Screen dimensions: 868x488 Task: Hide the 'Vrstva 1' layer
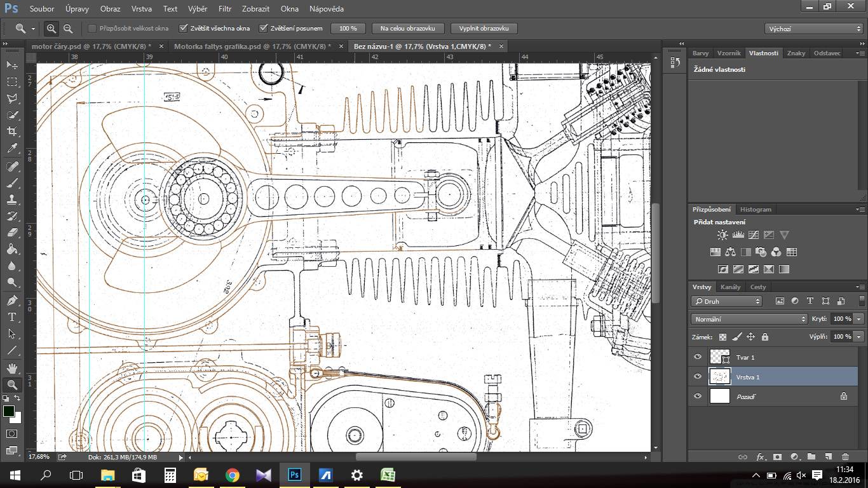[x=698, y=377]
